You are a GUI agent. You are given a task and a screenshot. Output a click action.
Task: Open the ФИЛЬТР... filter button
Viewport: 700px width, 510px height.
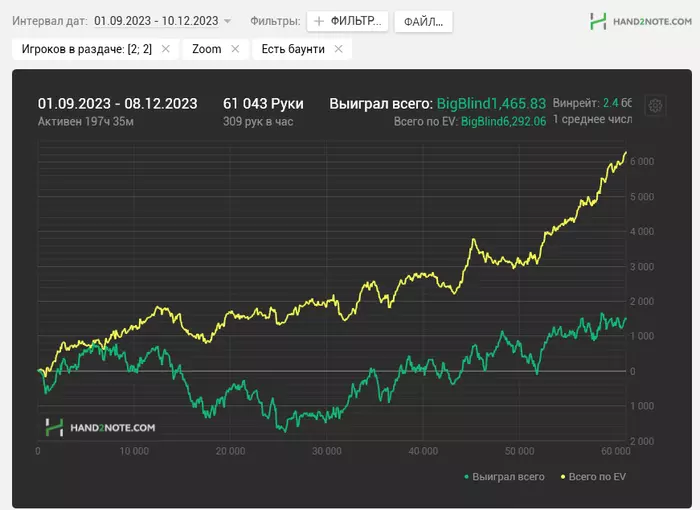coord(347,21)
